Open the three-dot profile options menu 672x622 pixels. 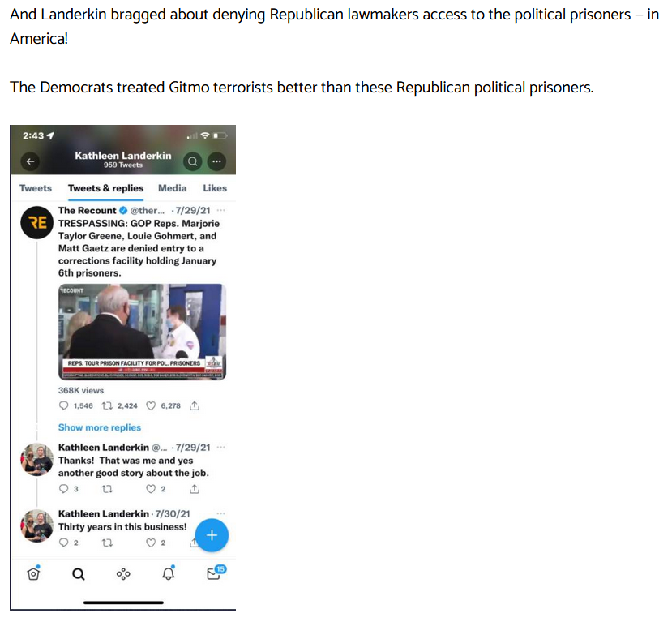click(x=217, y=161)
